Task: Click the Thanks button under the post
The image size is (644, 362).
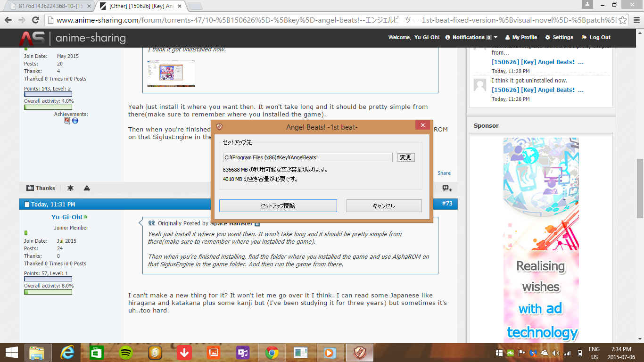Action: [41, 188]
